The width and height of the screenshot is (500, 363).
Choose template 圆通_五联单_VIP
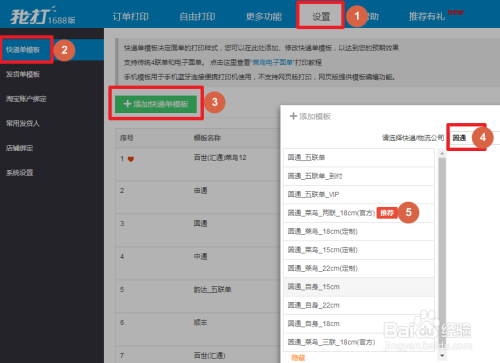(x=359, y=194)
